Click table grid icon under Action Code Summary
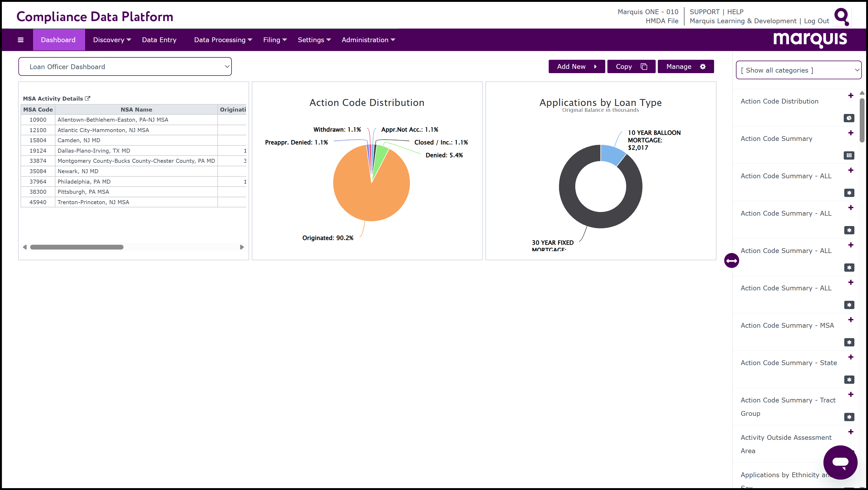 849,156
